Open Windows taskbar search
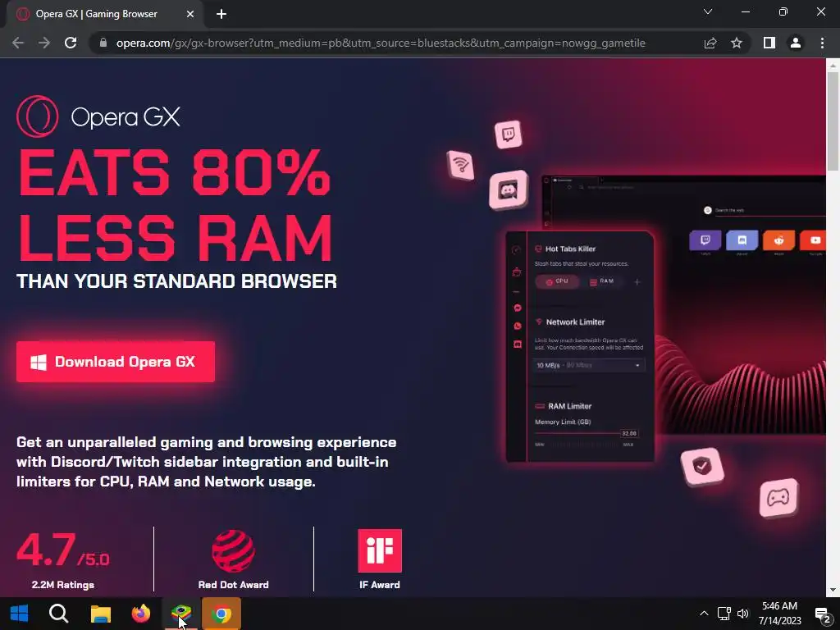Screen dimensions: 840x630 (x=58, y=614)
